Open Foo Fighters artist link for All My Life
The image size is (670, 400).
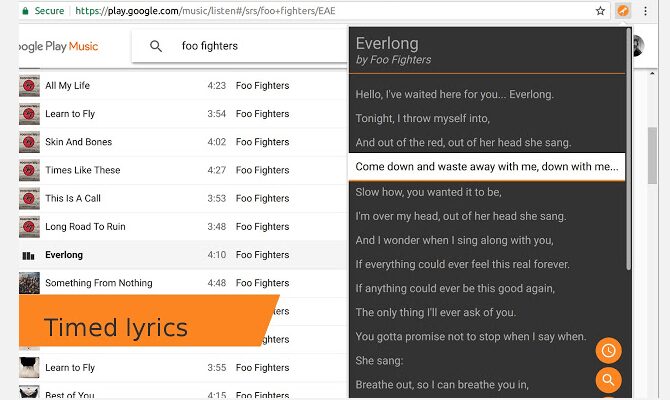(x=262, y=85)
